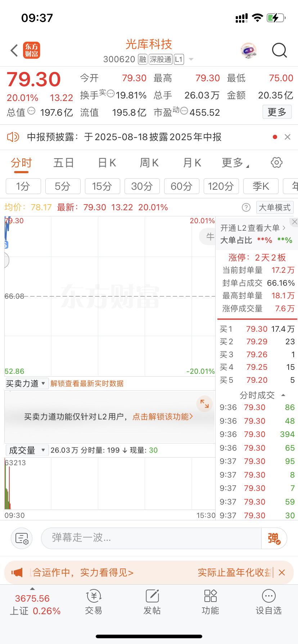
Task: Tap the 融 margin tag
Action: point(143,59)
